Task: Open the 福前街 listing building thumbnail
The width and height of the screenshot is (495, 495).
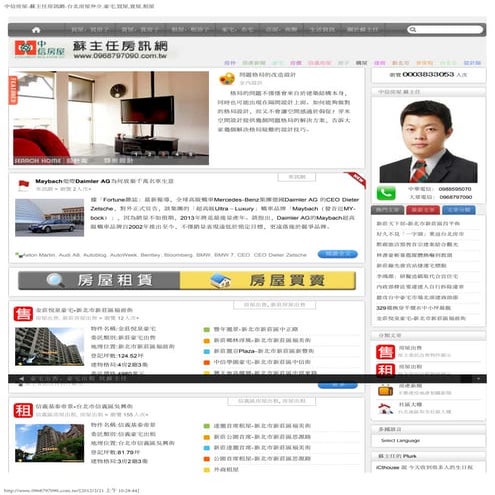Action: click(49, 346)
